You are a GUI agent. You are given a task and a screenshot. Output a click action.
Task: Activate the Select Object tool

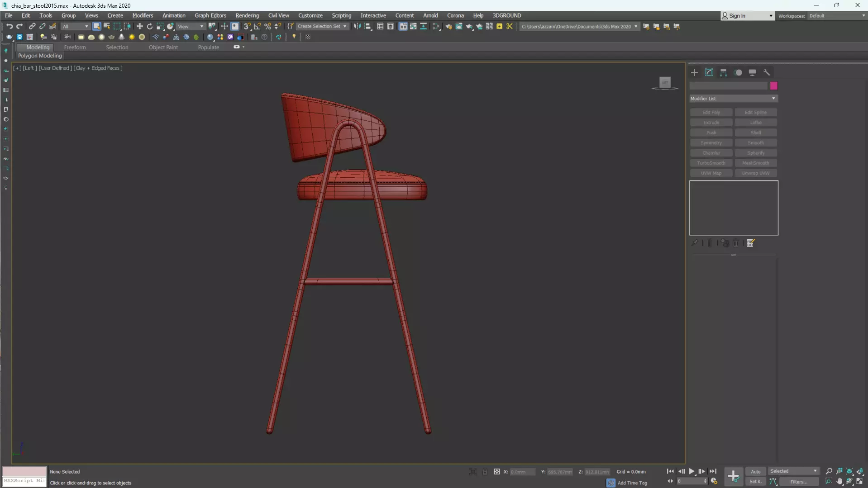tap(96, 26)
